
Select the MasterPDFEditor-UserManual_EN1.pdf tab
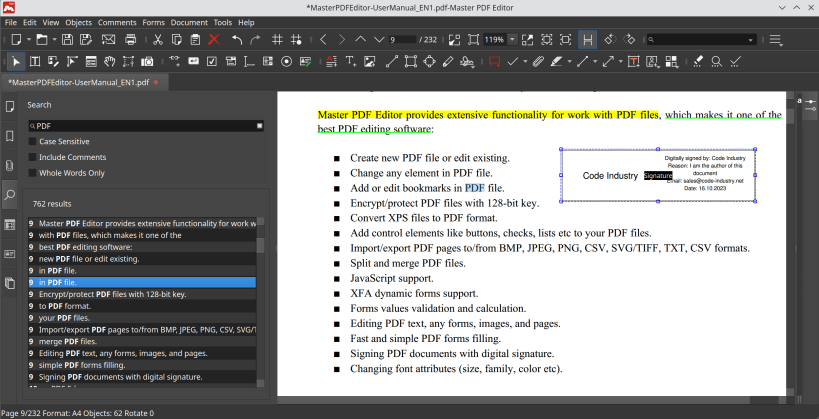[x=78, y=82]
